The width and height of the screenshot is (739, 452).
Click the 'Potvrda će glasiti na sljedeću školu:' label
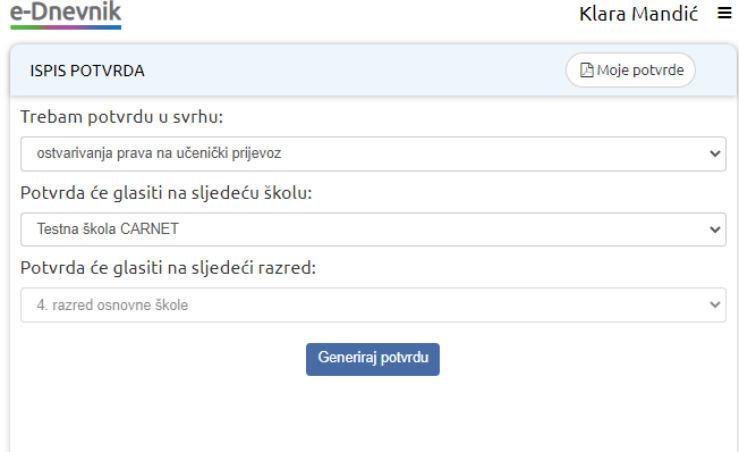166,193
